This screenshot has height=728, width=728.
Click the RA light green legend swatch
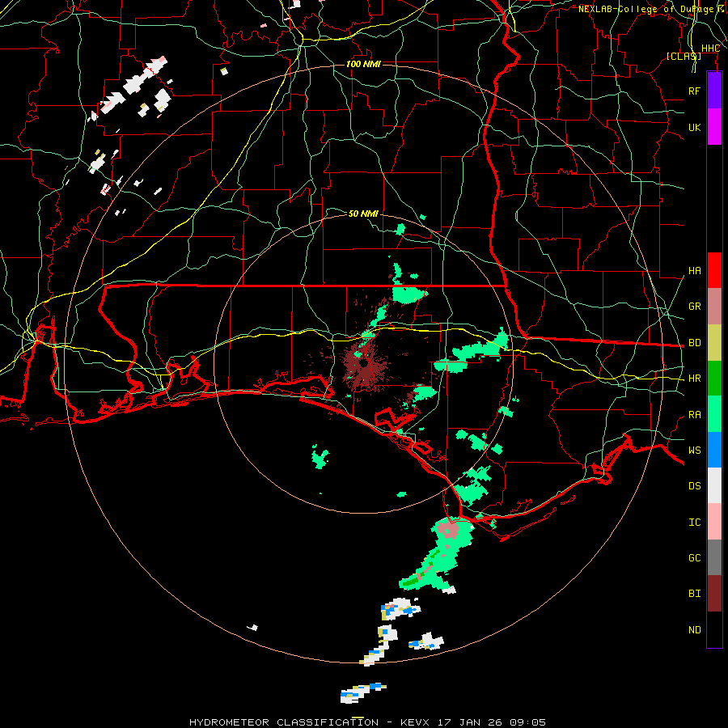[714, 414]
